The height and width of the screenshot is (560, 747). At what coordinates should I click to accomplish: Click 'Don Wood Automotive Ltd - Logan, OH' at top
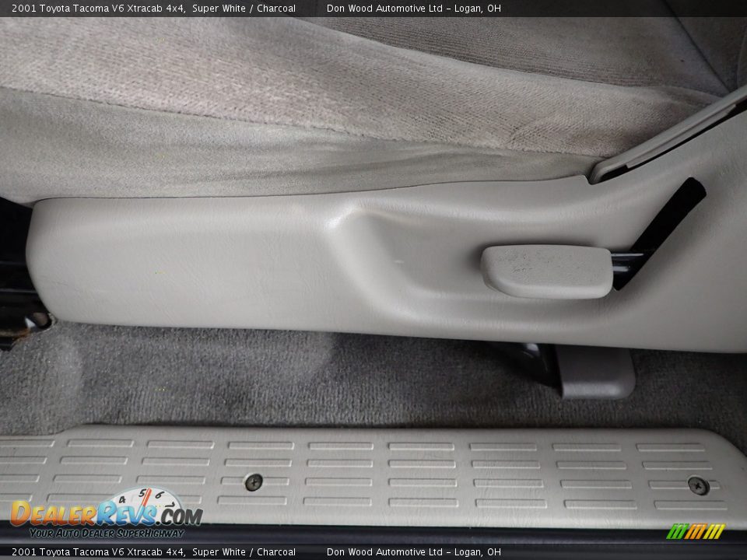click(x=413, y=9)
